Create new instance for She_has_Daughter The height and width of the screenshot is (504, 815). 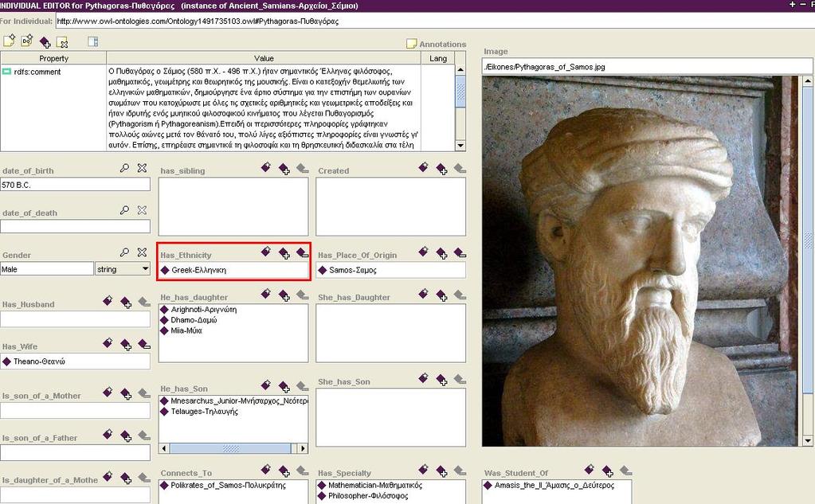(x=423, y=294)
